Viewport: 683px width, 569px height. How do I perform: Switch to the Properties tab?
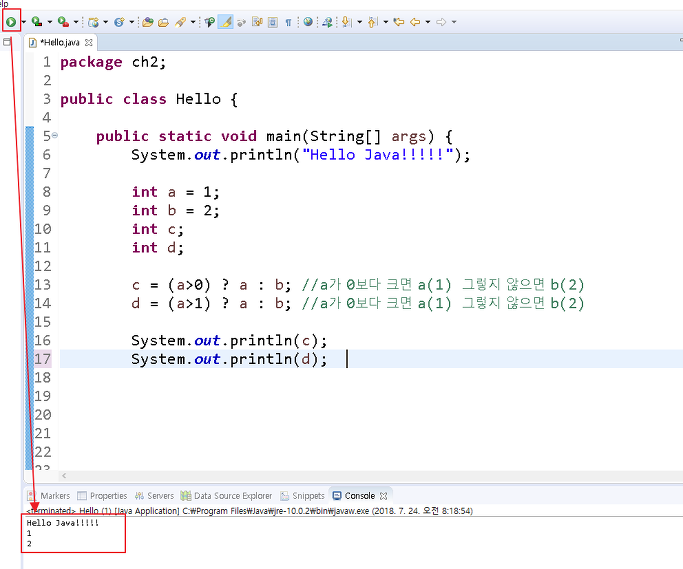pyautogui.click(x=102, y=496)
